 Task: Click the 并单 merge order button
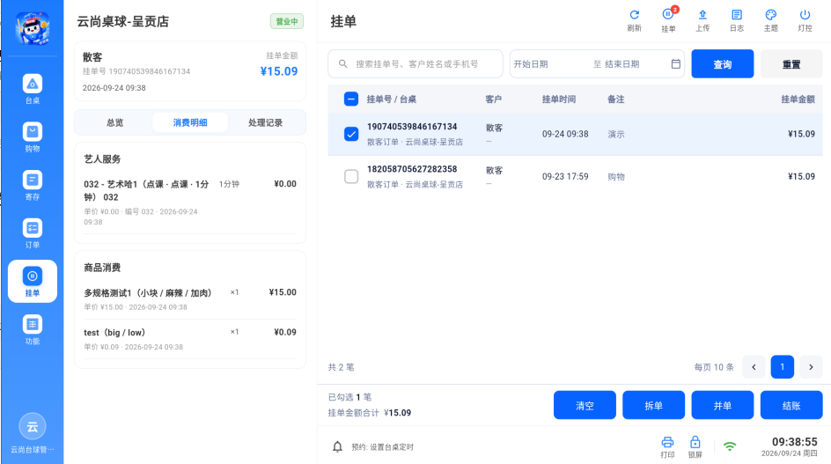point(722,405)
